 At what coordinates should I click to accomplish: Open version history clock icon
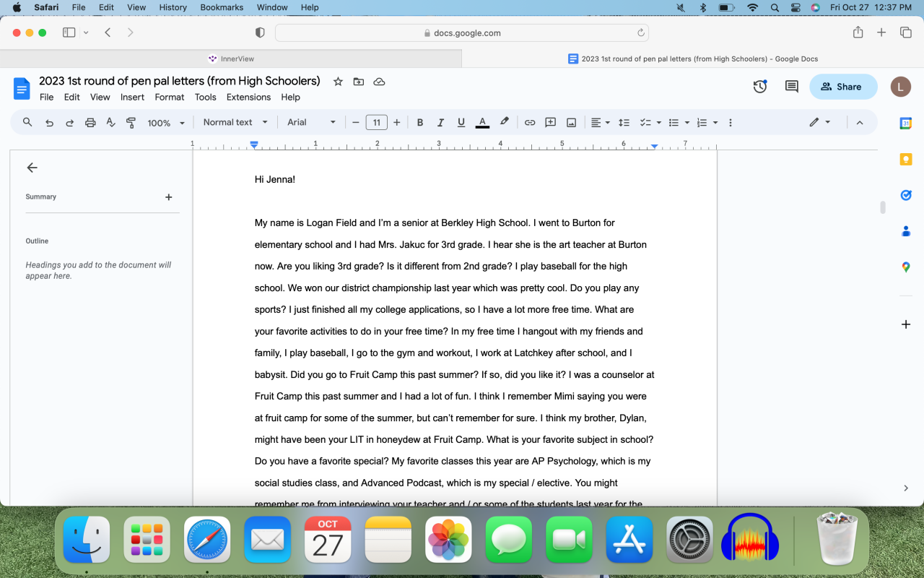[x=760, y=87]
